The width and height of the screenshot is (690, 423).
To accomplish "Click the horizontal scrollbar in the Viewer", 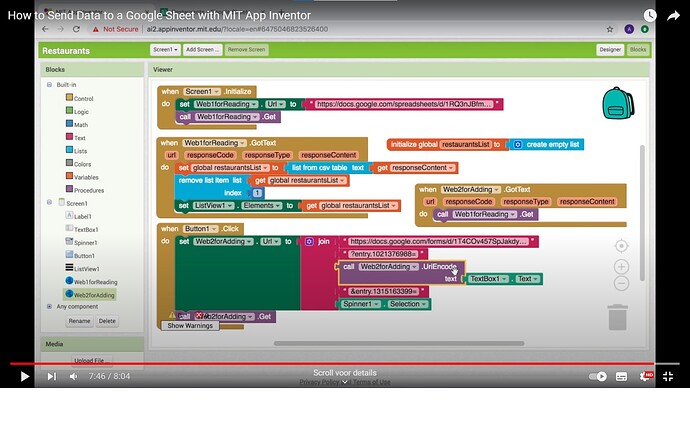I will point(399,343).
